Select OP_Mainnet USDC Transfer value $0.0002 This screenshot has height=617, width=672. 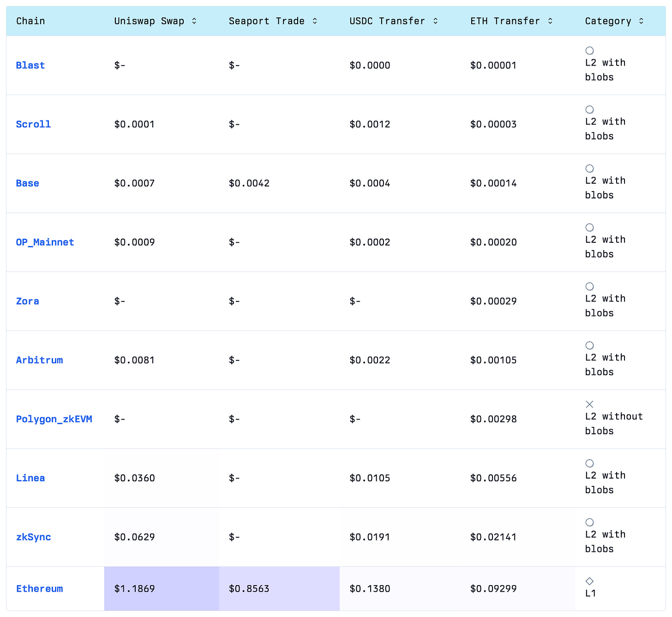coord(370,242)
